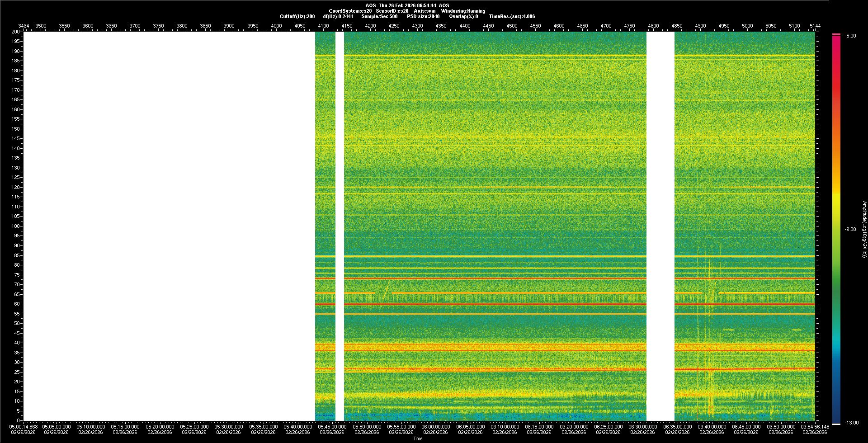
Task: Select the 06:00:00.000 time axis label
Action: click(x=436, y=427)
